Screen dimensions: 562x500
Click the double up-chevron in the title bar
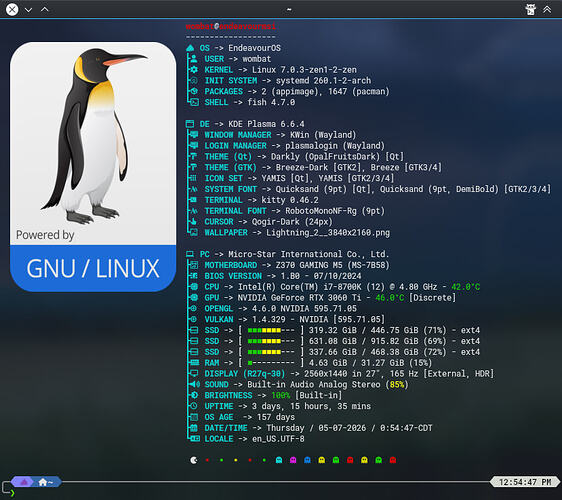tap(547, 9)
